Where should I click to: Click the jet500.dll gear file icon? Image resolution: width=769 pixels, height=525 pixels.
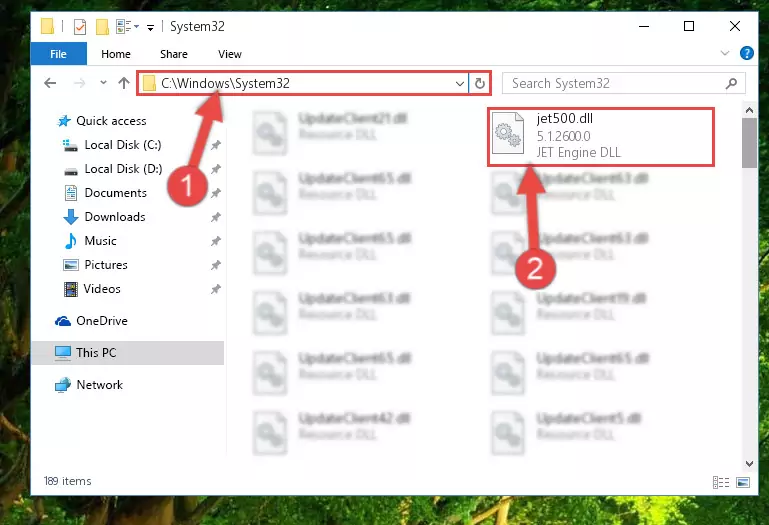[508, 133]
